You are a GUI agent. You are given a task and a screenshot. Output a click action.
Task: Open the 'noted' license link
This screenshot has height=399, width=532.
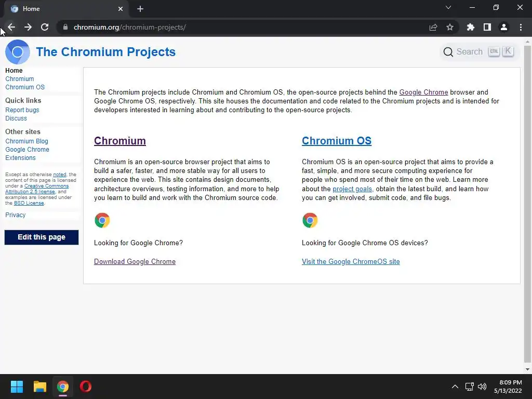[60, 175]
